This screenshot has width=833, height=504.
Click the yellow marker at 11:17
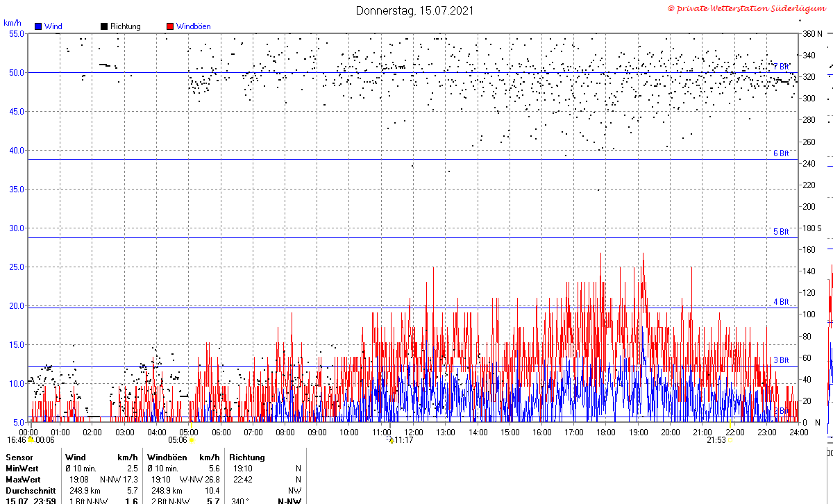click(391, 439)
